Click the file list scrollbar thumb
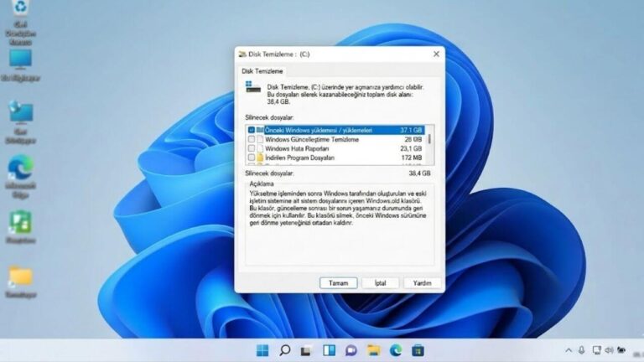Image resolution: width=644 pixels, height=362 pixels. point(429,139)
